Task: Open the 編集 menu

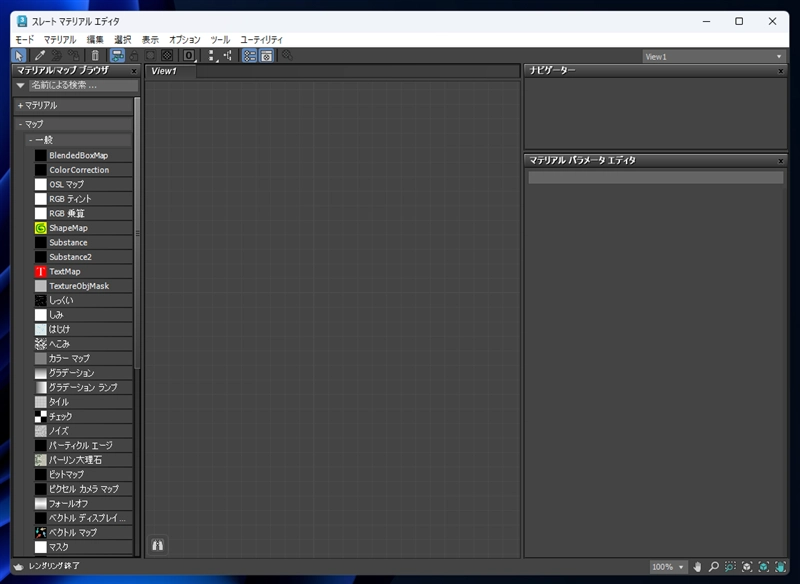Action: pyautogui.click(x=95, y=39)
